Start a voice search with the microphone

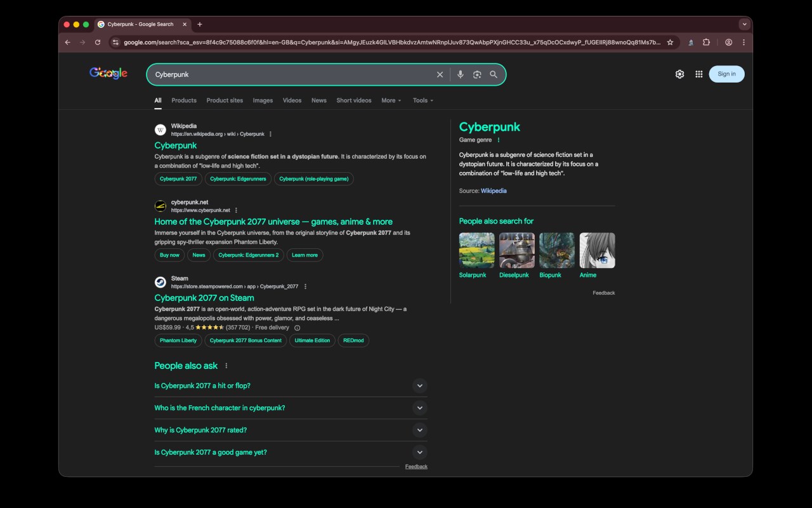tap(461, 74)
